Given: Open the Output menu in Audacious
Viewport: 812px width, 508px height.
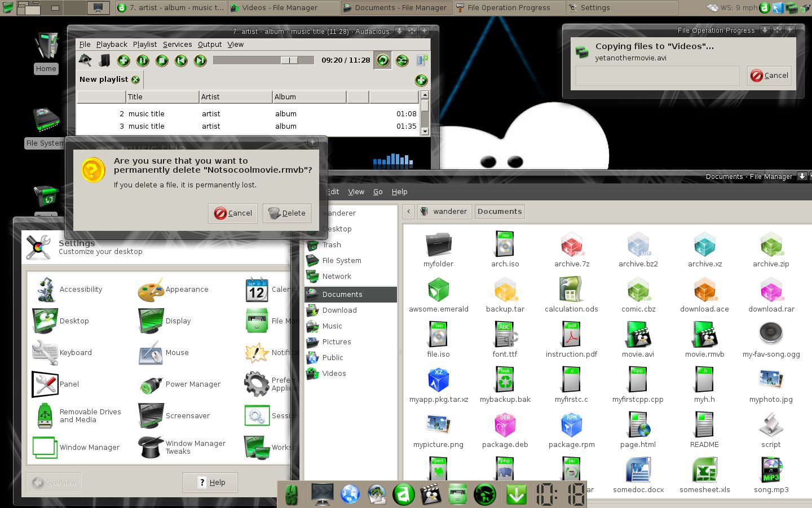Looking at the screenshot, I should pyautogui.click(x=210, y=45).
